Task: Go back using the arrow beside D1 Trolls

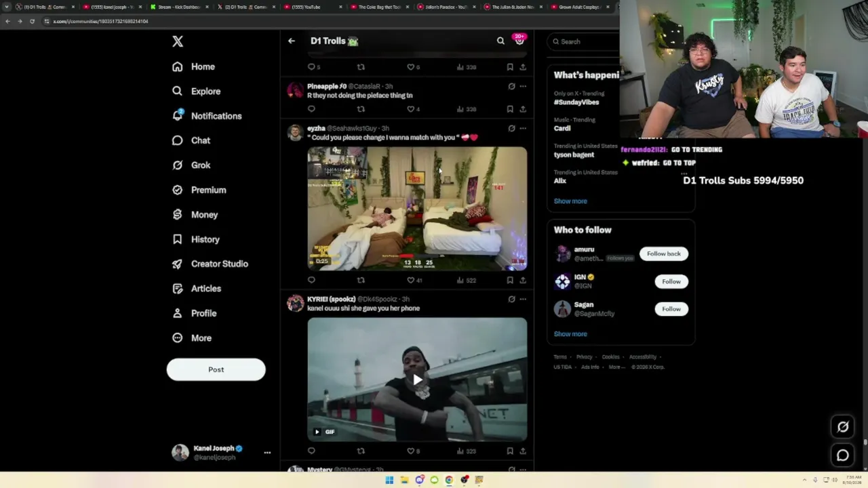Action: [x=292, y=41]
